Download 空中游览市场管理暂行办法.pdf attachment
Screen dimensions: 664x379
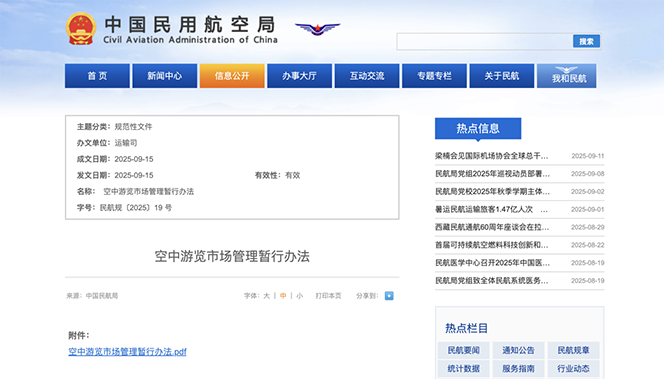tap(127, 351)
